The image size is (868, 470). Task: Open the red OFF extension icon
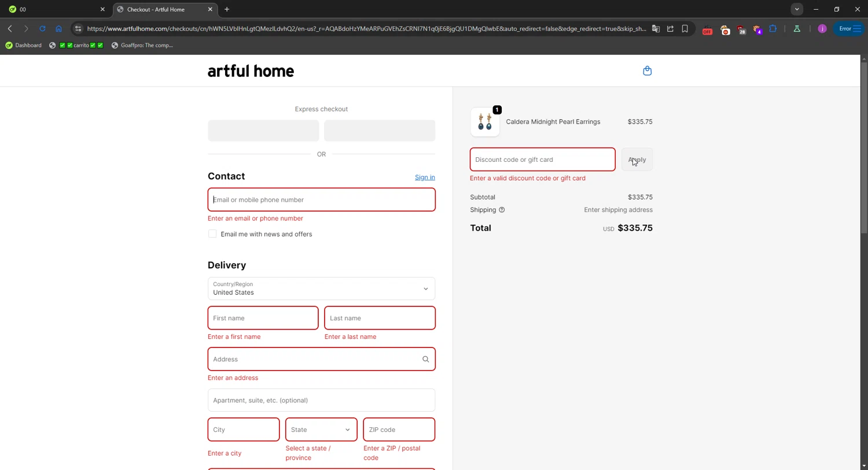[707, 30]
